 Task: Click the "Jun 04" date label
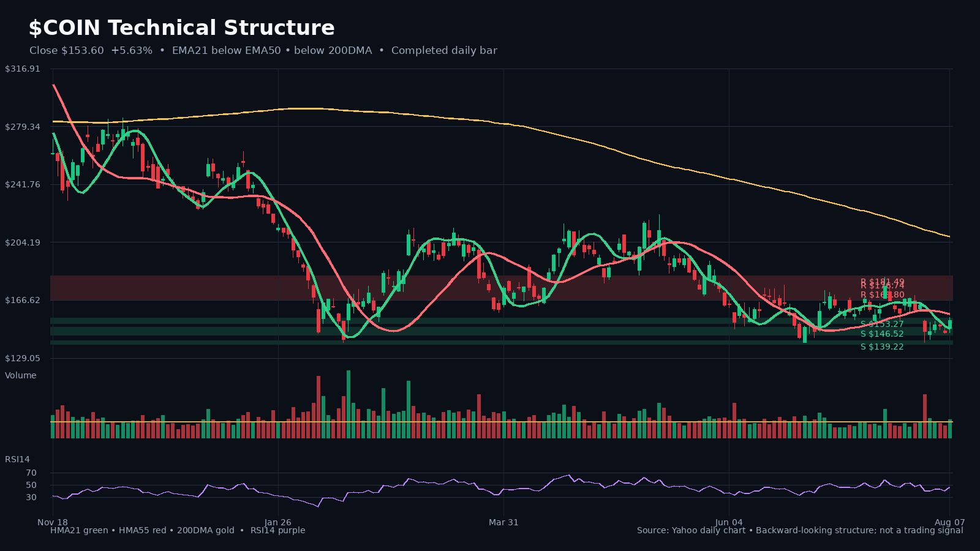(729, 522)
